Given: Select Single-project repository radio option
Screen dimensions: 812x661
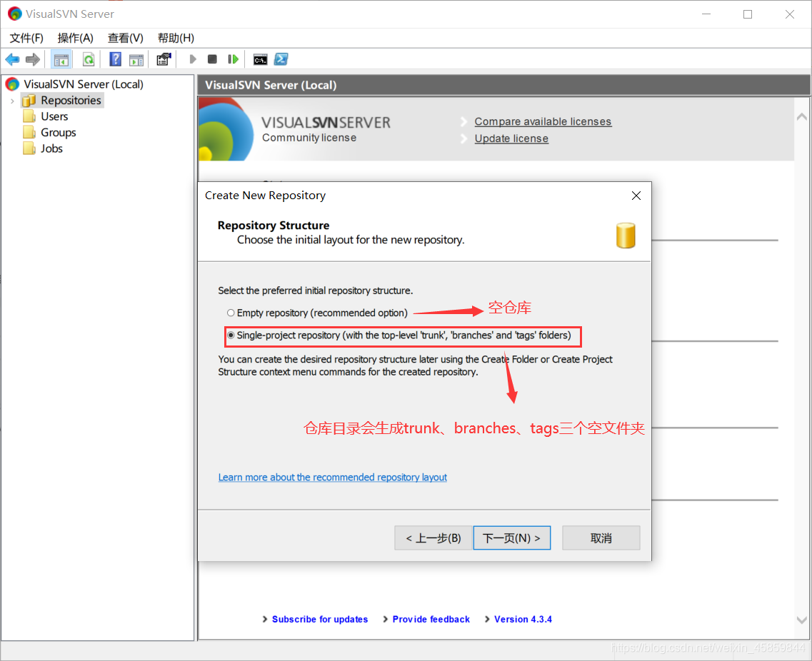Looking at the screenshot, I should coord(231,335).
